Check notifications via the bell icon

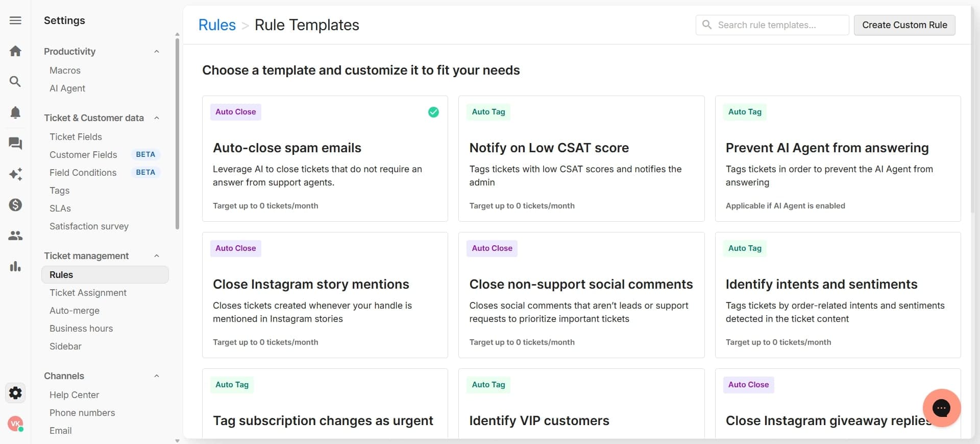15,112
